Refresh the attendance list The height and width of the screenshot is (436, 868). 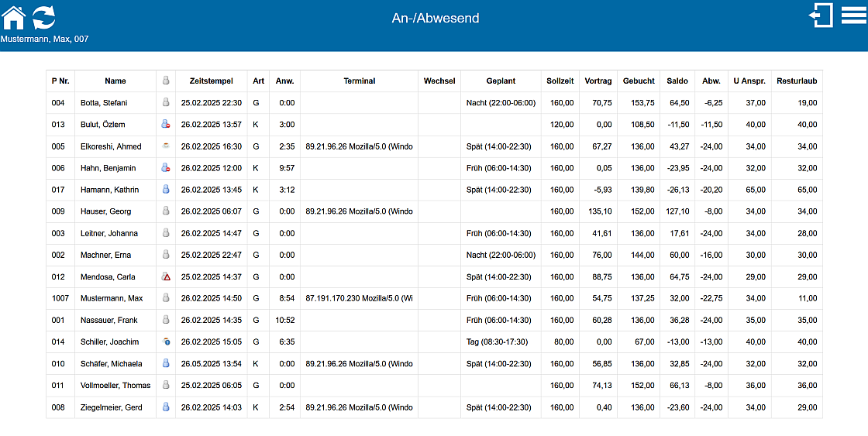coord(44,17)
